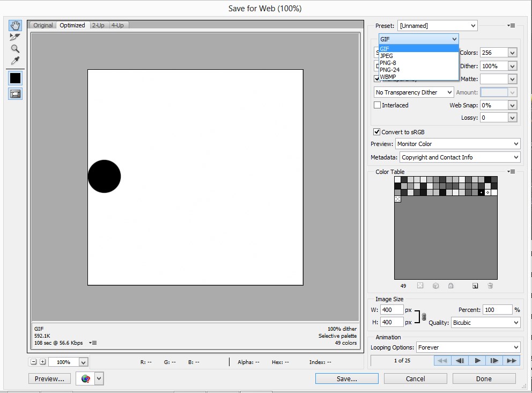Open the browser selection dropdown arrow
Viewport: 532px width, 393px height.
click(x=99, y=379)
